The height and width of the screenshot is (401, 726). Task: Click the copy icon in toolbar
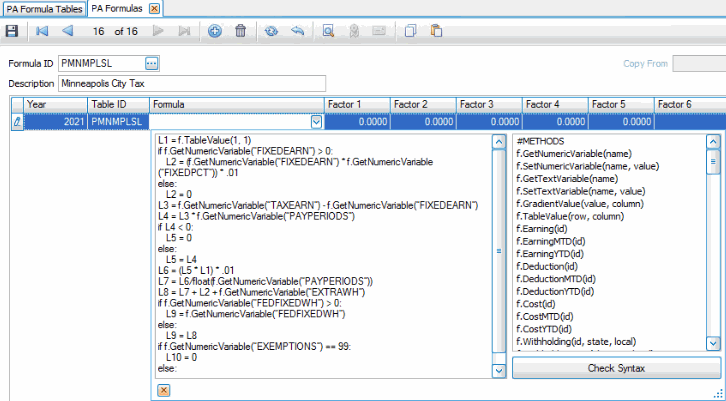pos(410,31)
